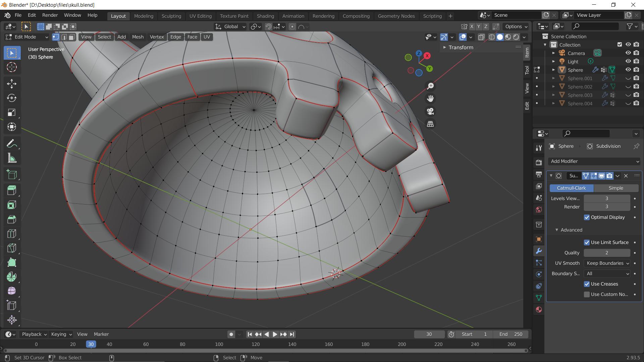
Task: Select the Transform tool
Action: pyautogui.click(x=12, y=127)
